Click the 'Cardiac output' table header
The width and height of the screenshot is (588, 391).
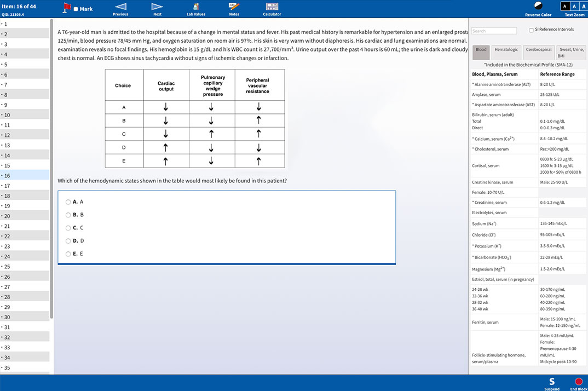click(x=166, y=85)
